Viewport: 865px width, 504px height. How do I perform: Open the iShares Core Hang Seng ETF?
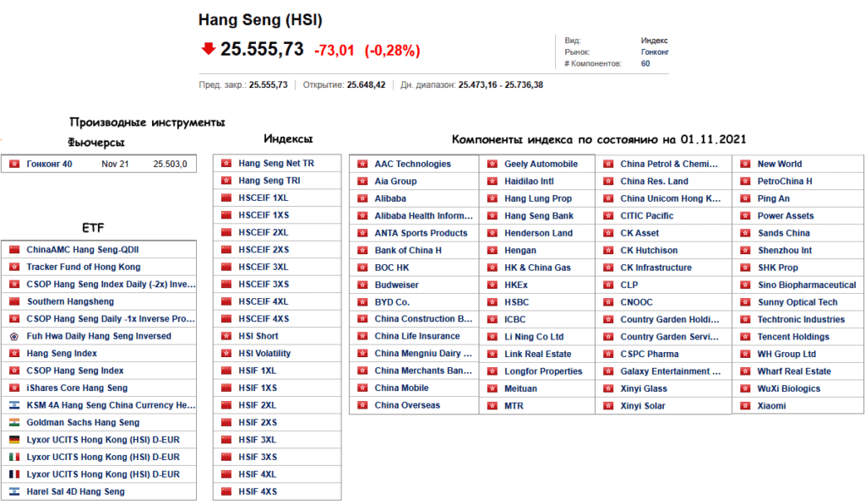pyautogui.click(x=77, y=388)
